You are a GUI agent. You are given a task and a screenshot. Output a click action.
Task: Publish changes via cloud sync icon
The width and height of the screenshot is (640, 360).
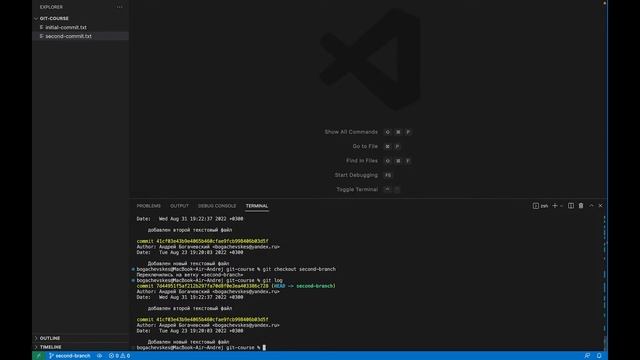[99, 356]
